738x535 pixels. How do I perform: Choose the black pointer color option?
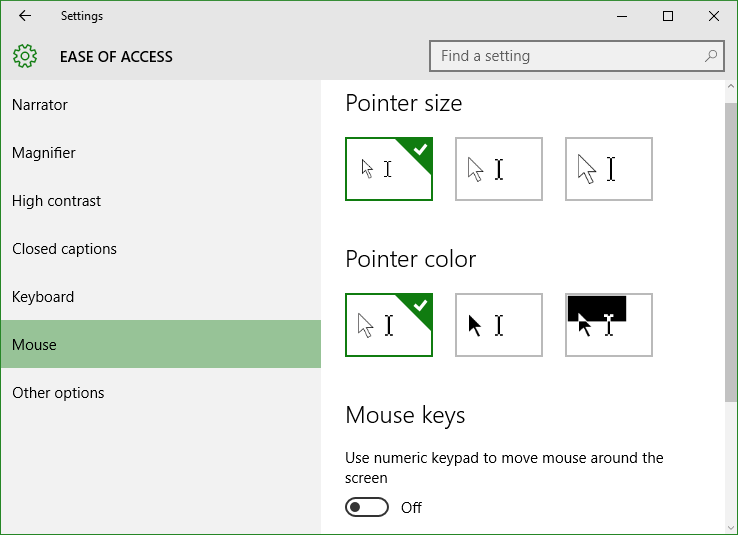point(499,325)
